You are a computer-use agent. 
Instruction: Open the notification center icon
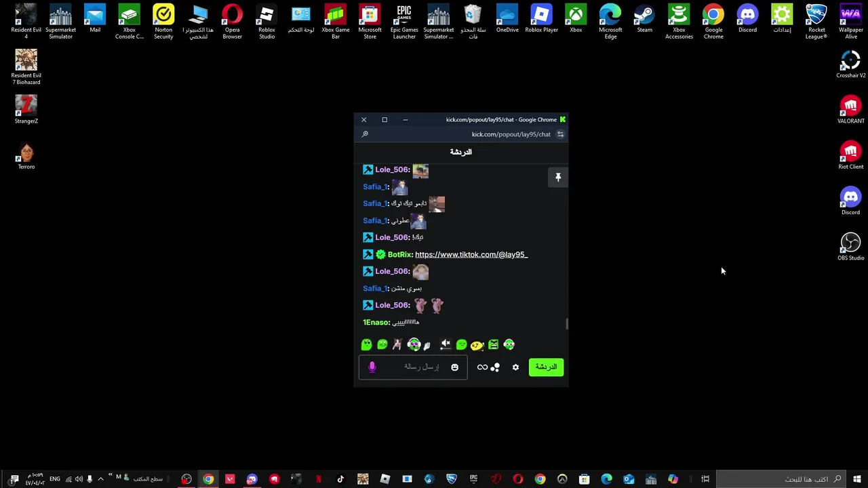tap(14, 479)
